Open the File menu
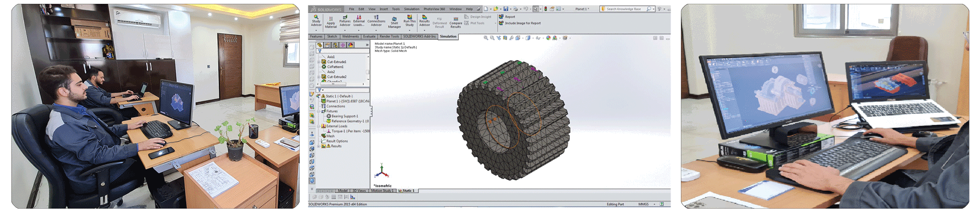Viewport: 980px width, 218px height. coord(352,9)
